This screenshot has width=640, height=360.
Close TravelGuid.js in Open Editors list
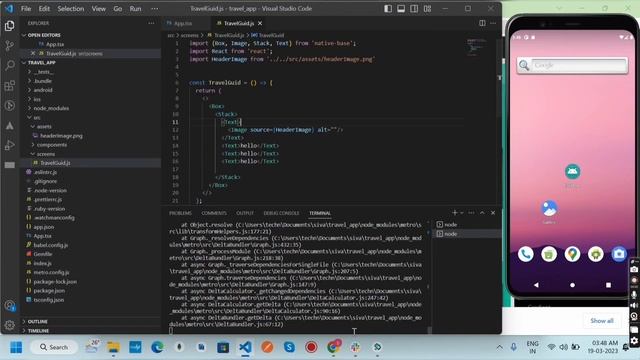pyautogui.click(x=33, y=53)
